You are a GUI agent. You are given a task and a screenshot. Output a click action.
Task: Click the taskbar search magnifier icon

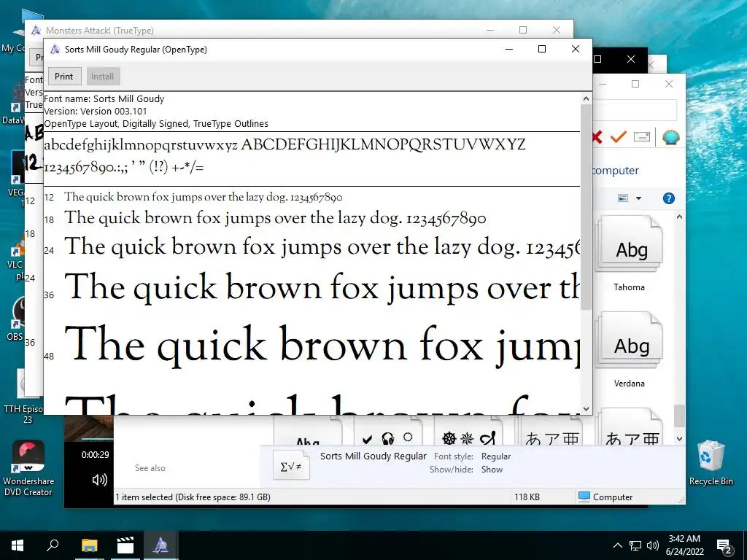coord(53,545)
